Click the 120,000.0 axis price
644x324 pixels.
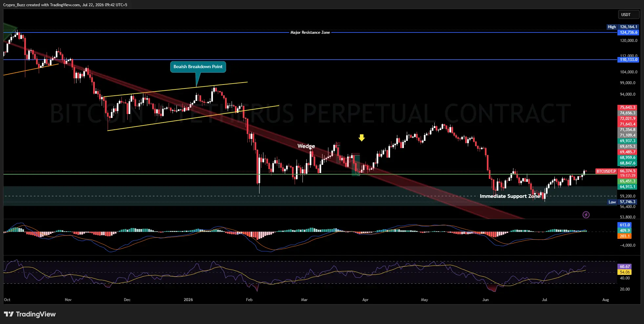pos(629,41)
